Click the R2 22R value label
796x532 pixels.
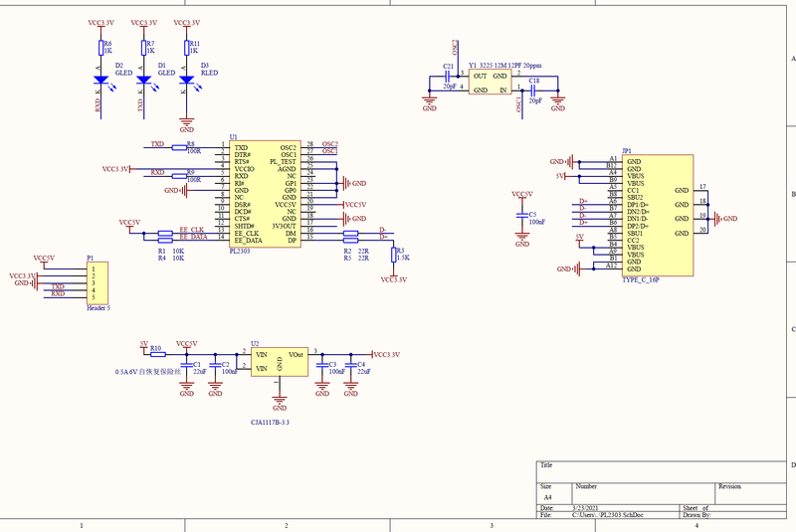356,251
